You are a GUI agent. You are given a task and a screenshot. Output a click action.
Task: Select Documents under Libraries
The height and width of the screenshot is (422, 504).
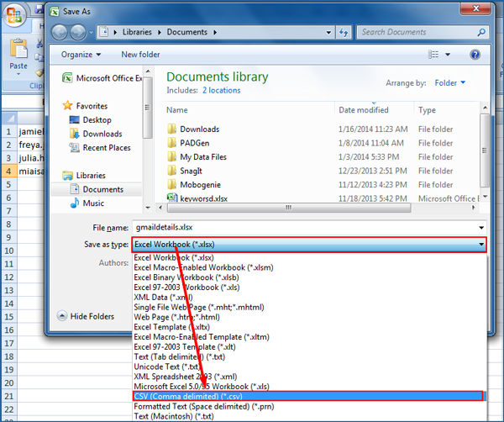click(97, 189)
